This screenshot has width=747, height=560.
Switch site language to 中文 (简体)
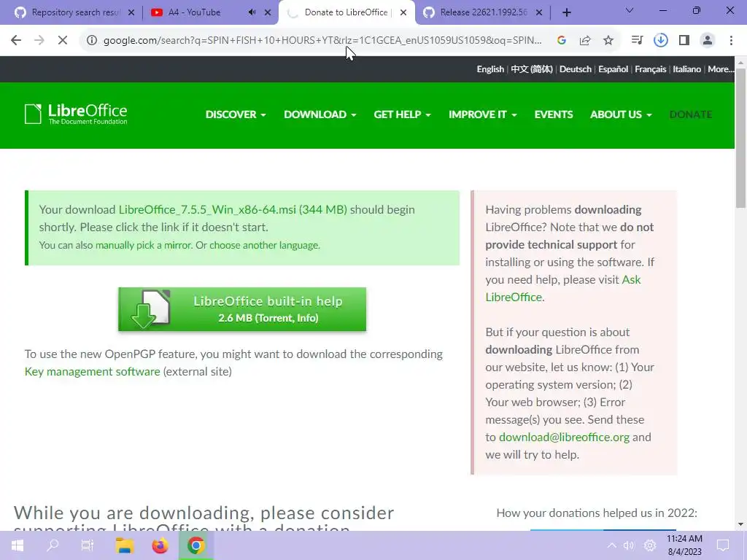tap(532, 69)
